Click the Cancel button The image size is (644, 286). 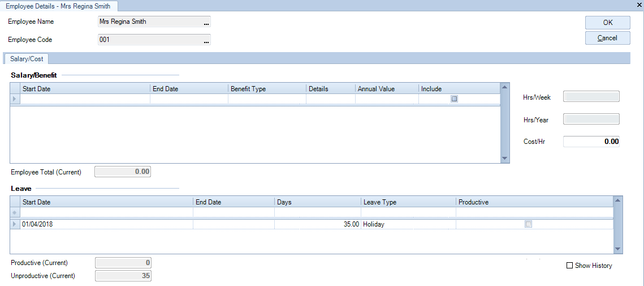(x=607, y=38)
